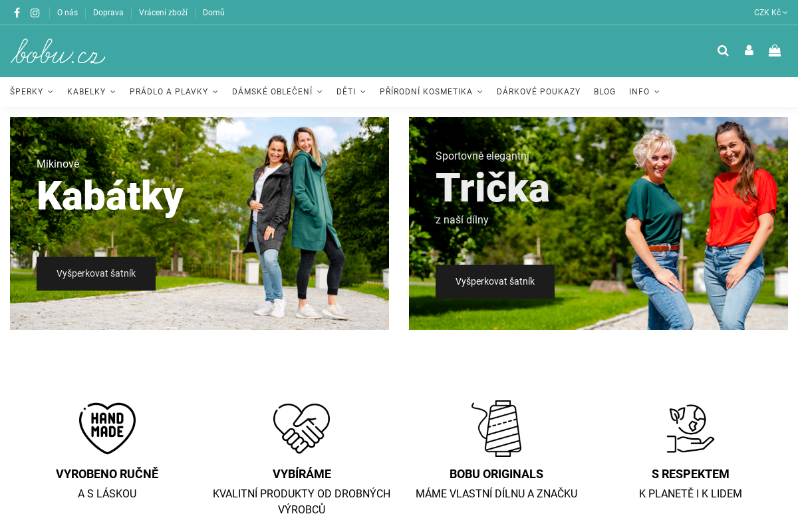Viewport: 798px width, 532px height.
Task: Click the Hand Made heart icon
Action: point(107,428)
